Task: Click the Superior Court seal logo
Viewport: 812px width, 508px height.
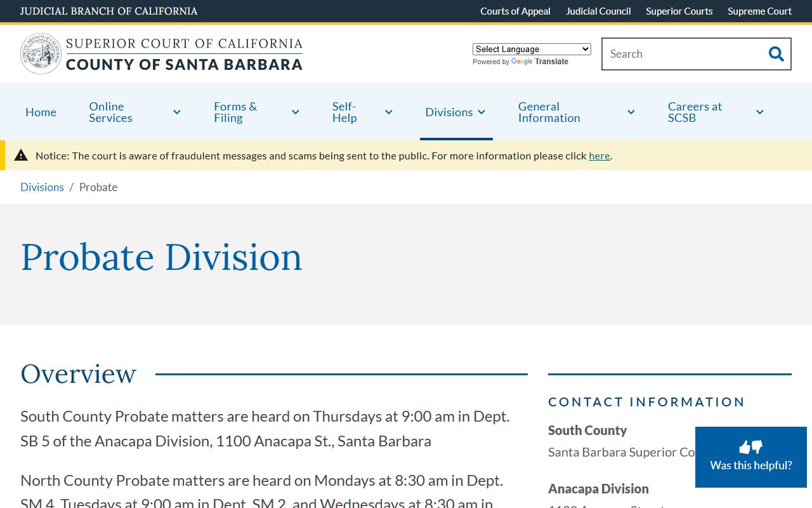Action: [41, 54]
